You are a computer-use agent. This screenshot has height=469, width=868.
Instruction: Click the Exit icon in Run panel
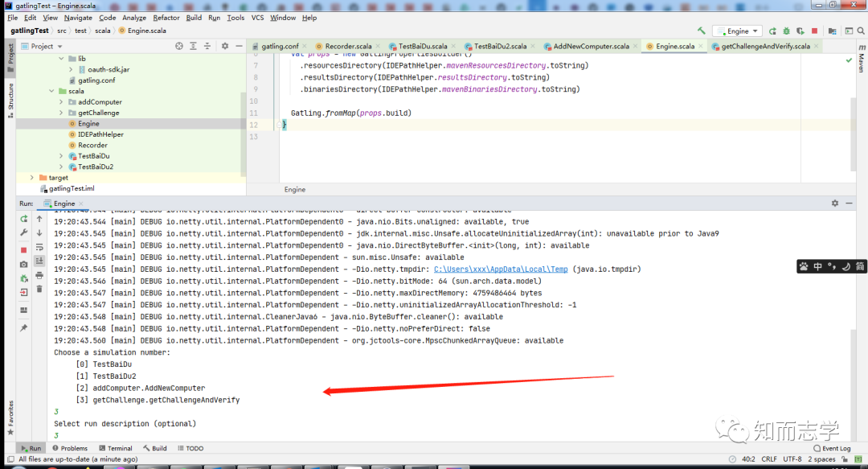pyautogui.click(x=24, y=292)
